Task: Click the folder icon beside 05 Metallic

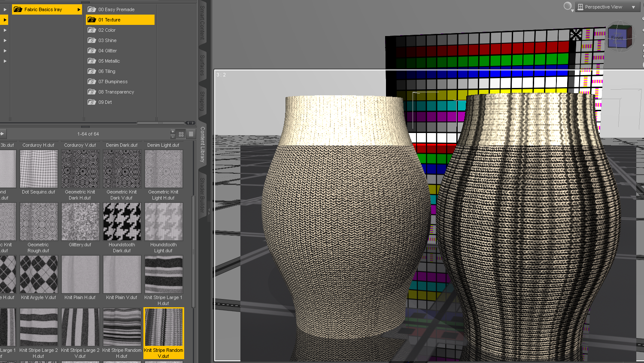Action: (92, 61)
